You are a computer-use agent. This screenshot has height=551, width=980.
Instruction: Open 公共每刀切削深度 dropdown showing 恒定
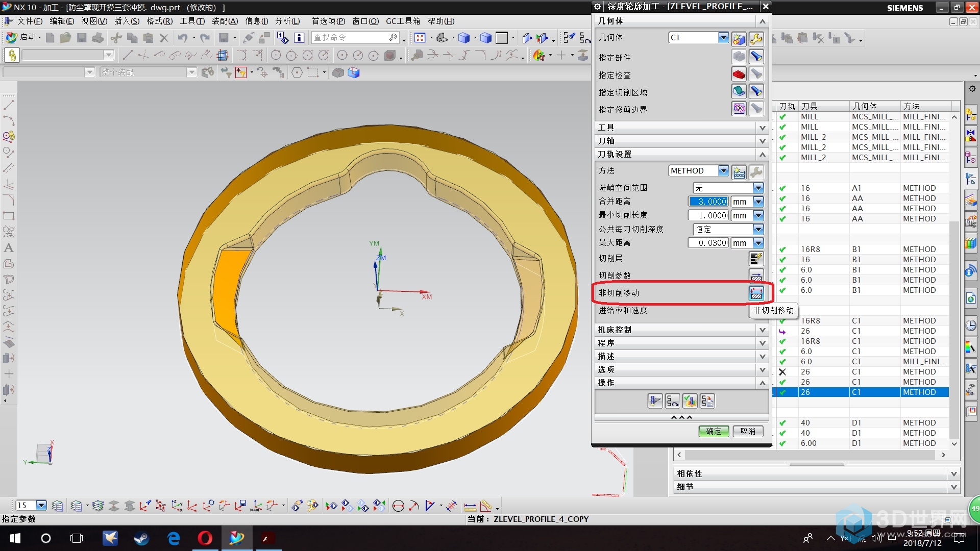pyautogui.click(x=758, y=229)
